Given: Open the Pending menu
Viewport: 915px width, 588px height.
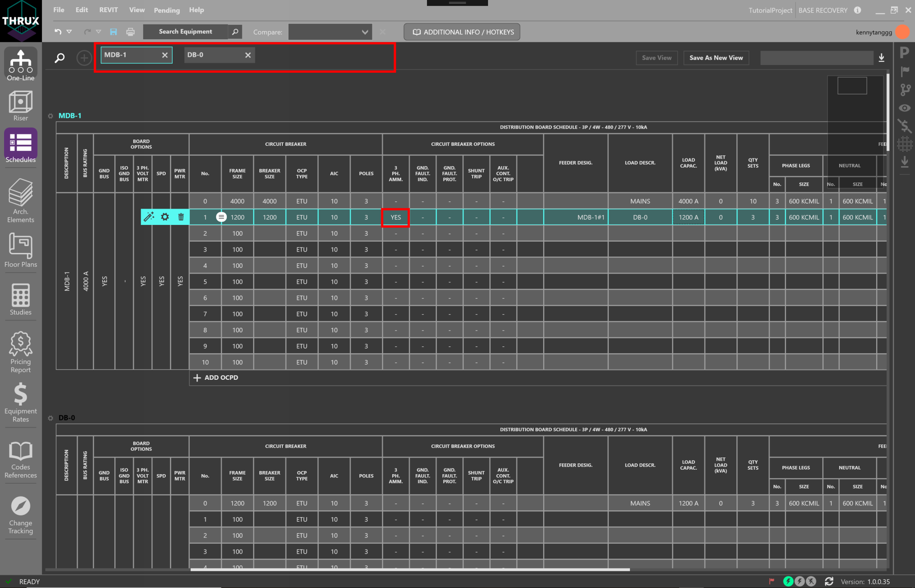Looking at the screenshot, I should click(166, 10).
